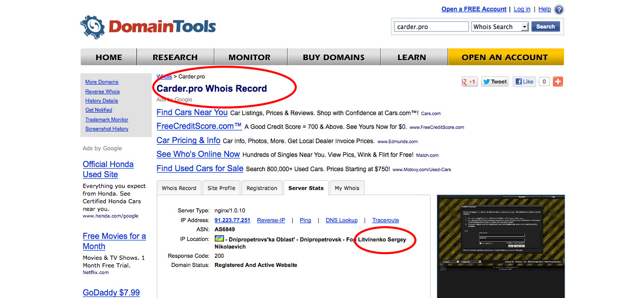Open the MONITOR navigation menu

[x=249, y=57]
